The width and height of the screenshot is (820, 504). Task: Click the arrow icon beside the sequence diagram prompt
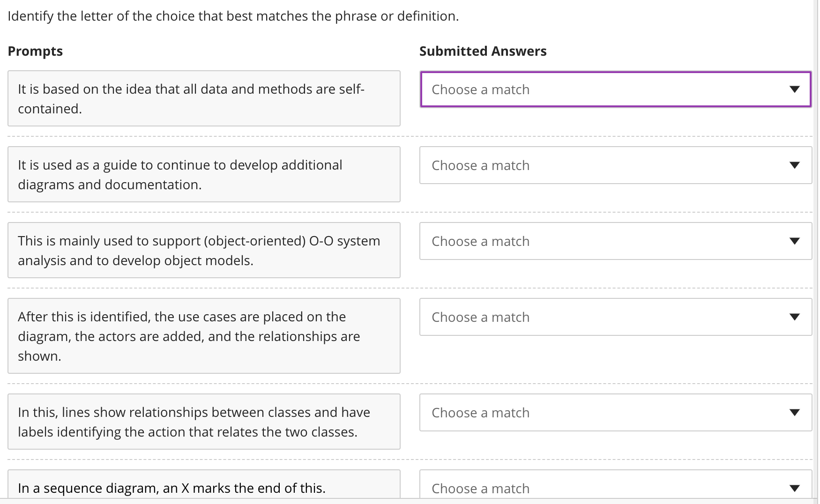(794, 489)
